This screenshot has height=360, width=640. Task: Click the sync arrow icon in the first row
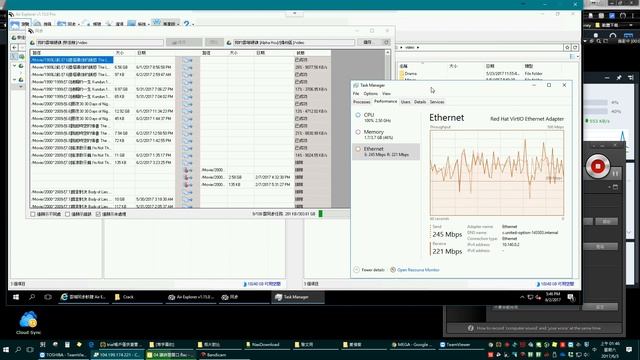coord(187,60)
